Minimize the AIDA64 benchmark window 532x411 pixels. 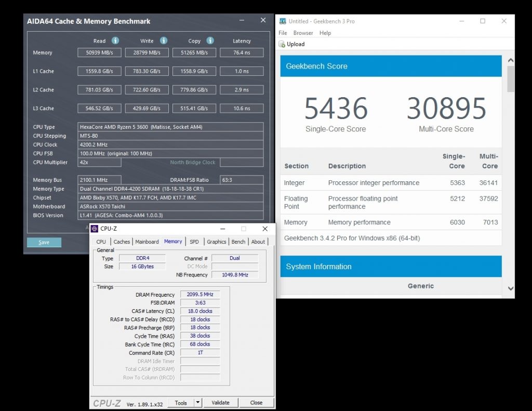point(242,20)
